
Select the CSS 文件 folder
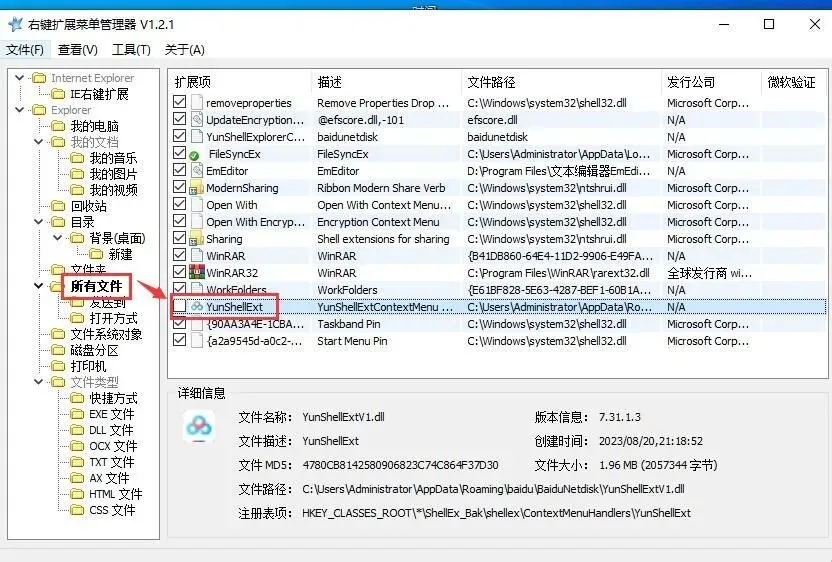click(x=112, y=510)
